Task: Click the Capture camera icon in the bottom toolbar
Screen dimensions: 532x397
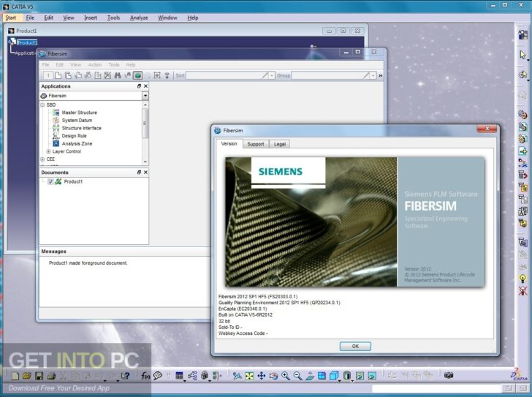Action: tap(449, 375)
